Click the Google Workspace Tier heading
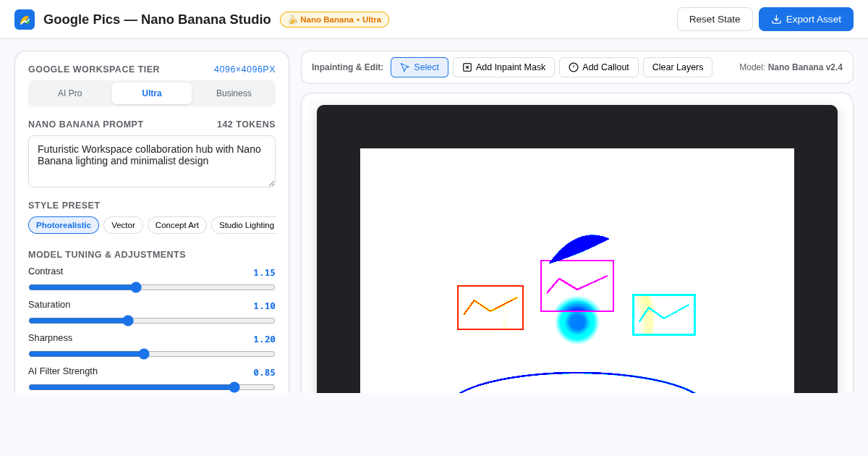The width and height of the screenshot is (868, 456). pos(94,69)
